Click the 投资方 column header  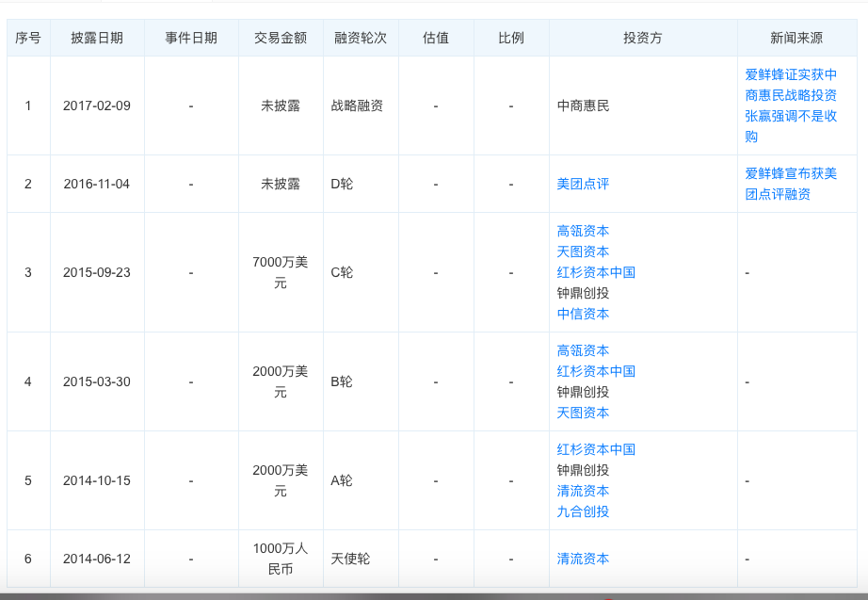643,38
